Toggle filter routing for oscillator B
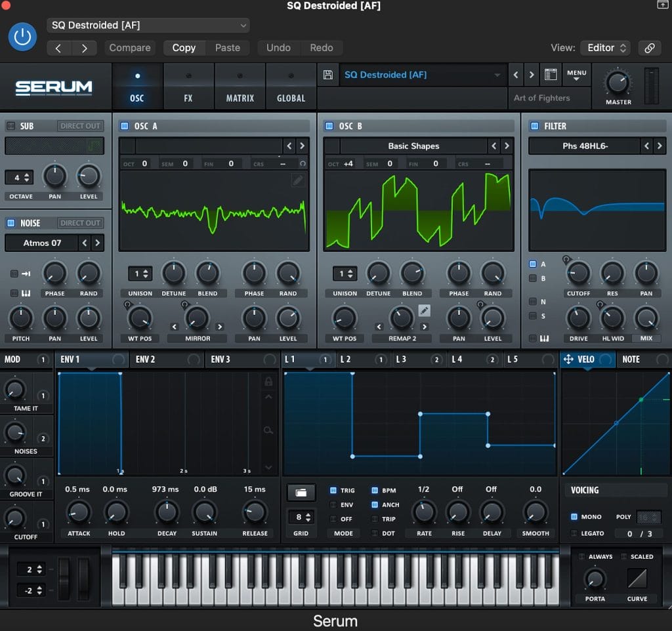 coord(533,279)
